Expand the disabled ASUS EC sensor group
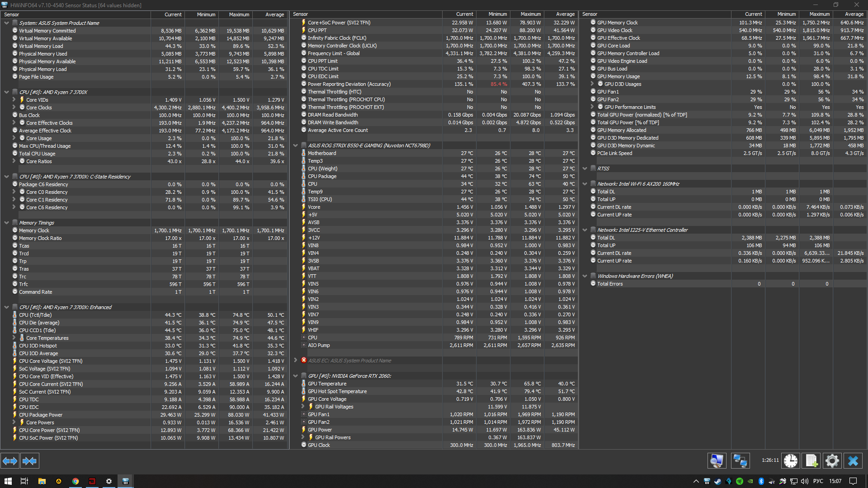Viewport: 868px width, 488px height. pos(296,361)
